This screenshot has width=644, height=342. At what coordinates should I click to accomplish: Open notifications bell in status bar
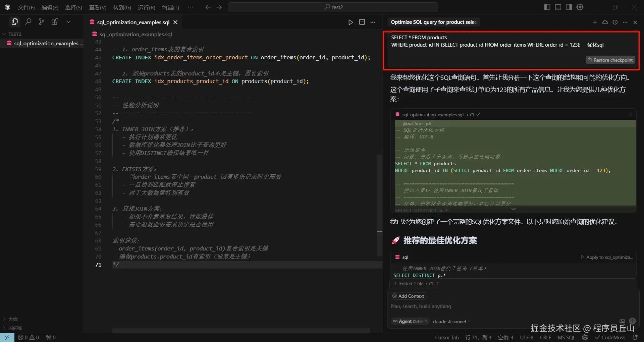pos(635,337)
